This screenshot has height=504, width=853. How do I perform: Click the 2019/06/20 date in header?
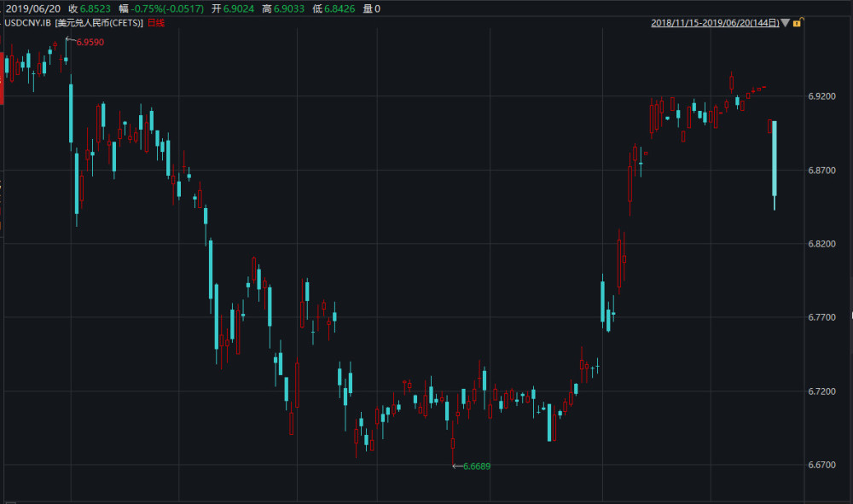pyautogui.click(x=33, y=9)
